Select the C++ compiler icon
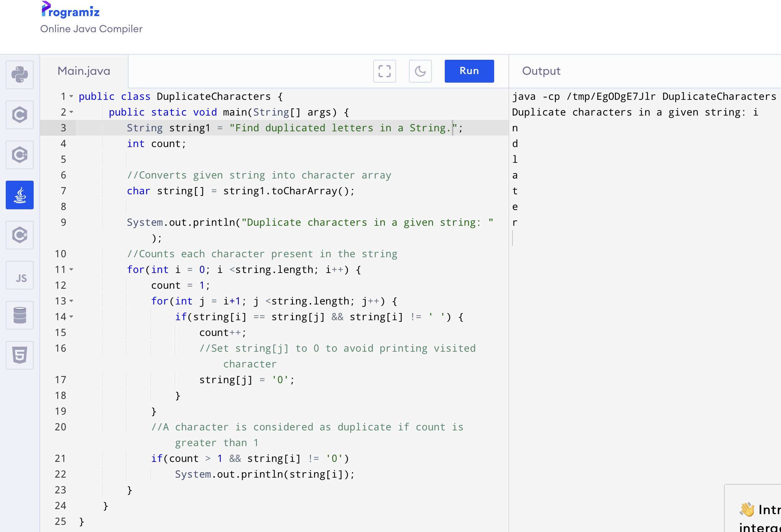Image resolution: width=781 pixels, height=532 pixels. tap(20, 155)
